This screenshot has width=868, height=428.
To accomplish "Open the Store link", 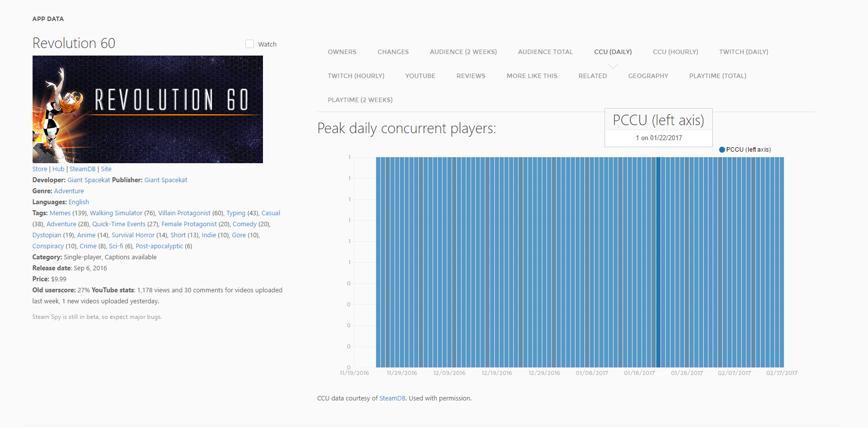I will point(40,169).
